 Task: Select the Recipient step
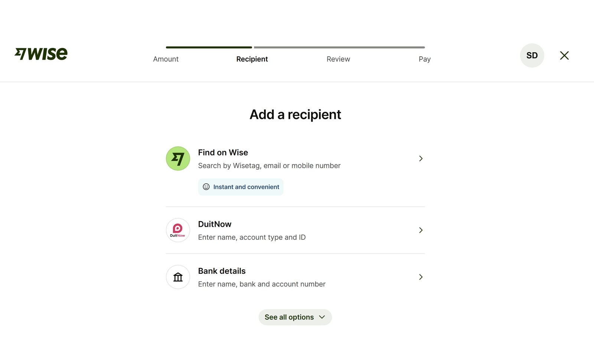(x=252, y=59)
